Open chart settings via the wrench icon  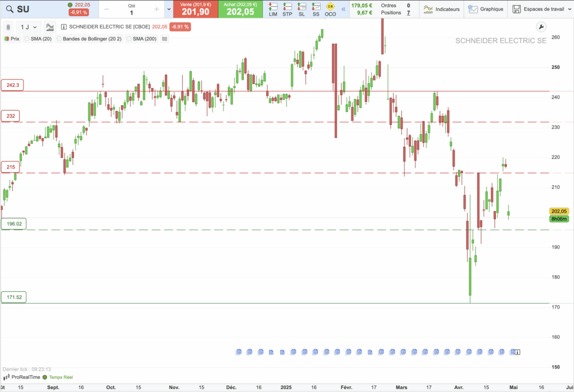pos(541,27)
